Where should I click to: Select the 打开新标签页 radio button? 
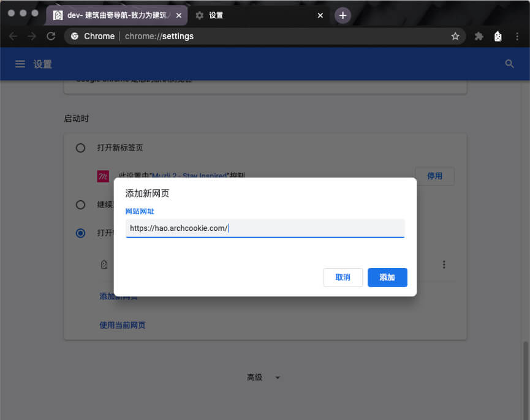coord(80,148)
